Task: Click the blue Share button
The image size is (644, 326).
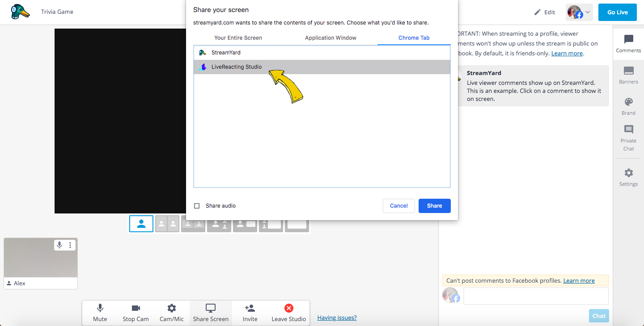Action: [435, 206]
